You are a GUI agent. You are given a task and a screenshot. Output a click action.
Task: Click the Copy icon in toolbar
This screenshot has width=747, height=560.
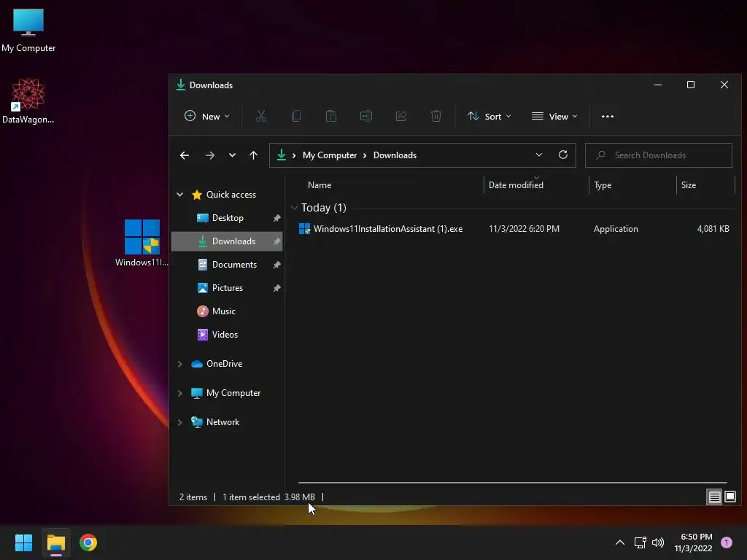(296, 116)
